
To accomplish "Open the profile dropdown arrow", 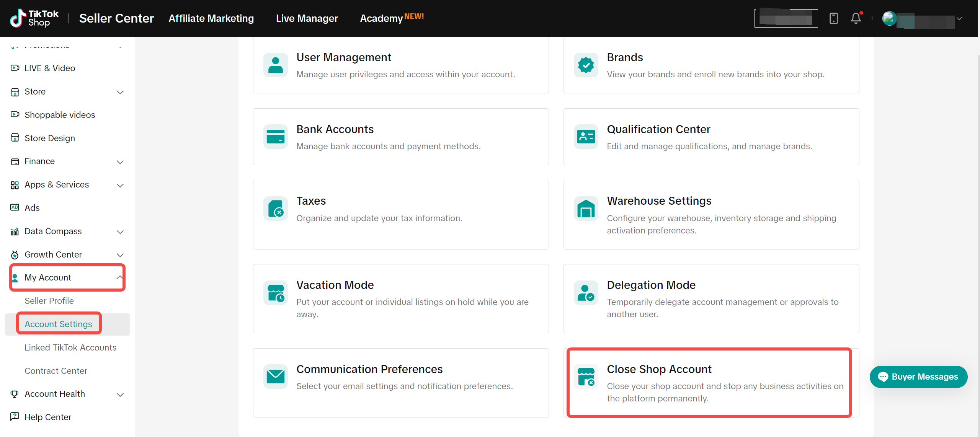I will pos(959,18).
